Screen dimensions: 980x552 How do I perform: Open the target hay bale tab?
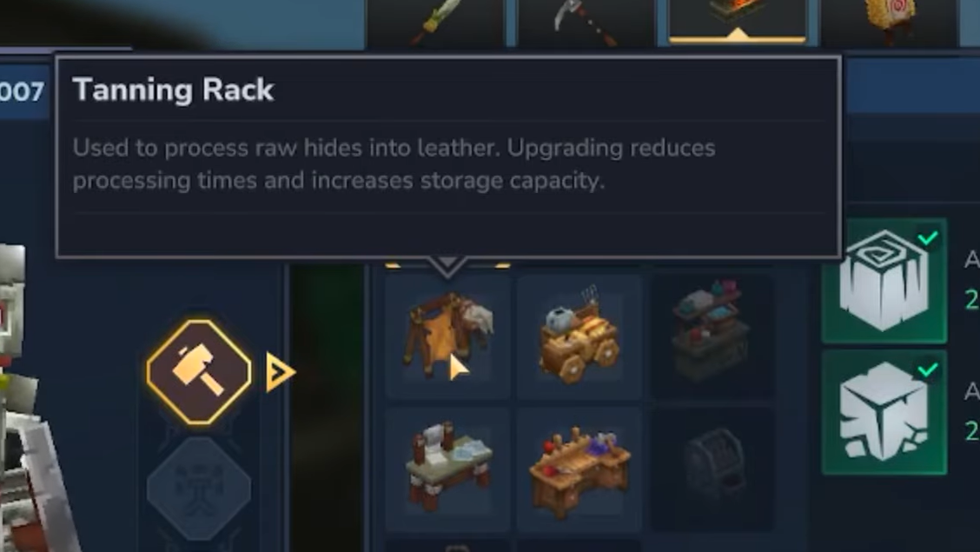pyautogui.click(x=889, y=23)
